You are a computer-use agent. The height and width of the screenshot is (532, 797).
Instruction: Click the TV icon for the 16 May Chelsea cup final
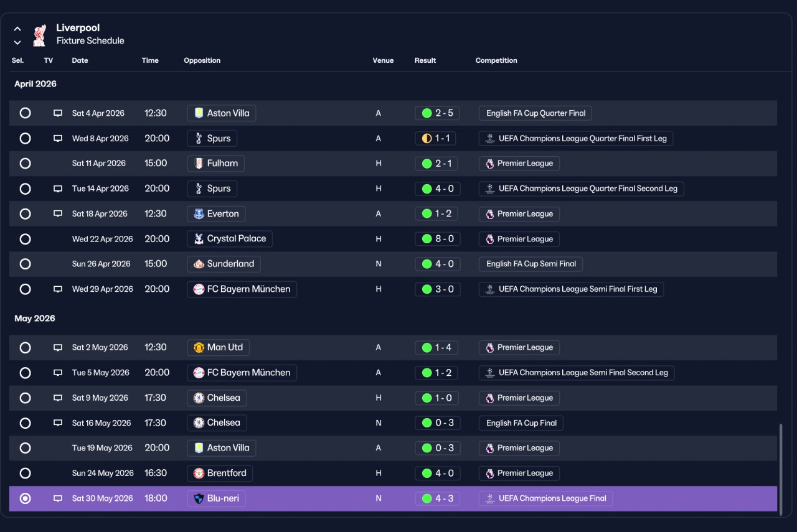point(58,423)
